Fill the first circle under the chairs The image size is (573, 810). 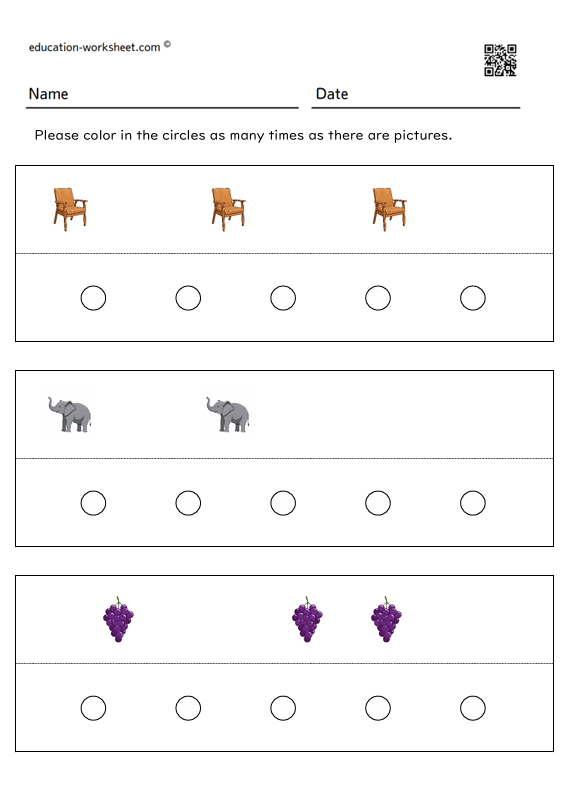pos(94,298)
